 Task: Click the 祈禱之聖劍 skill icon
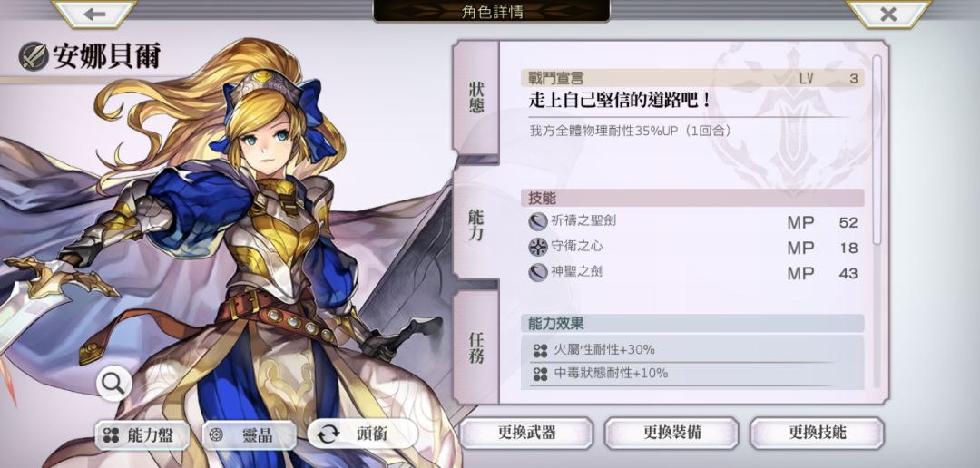[x=537, y=222]
